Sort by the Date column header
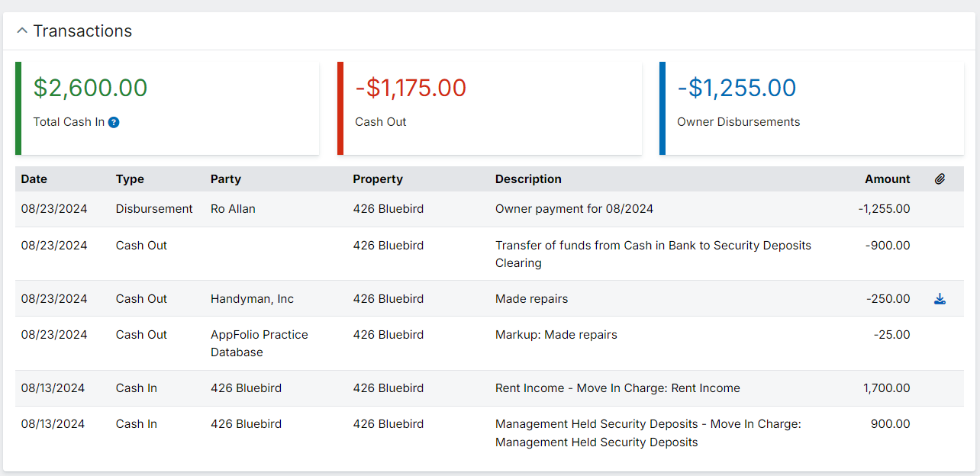Viewport: 980px width, 476px height. coord(34,179)
